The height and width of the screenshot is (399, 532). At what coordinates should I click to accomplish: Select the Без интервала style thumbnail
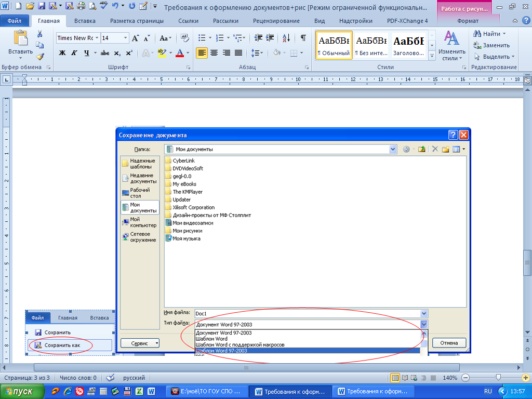click(x=371, y=45)
